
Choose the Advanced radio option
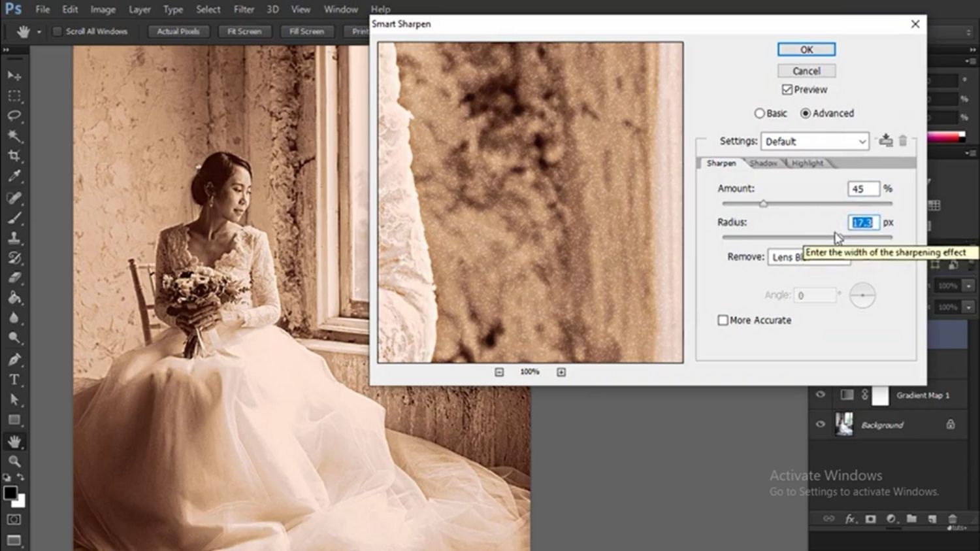pyautogui.click(x=806, y=113)
